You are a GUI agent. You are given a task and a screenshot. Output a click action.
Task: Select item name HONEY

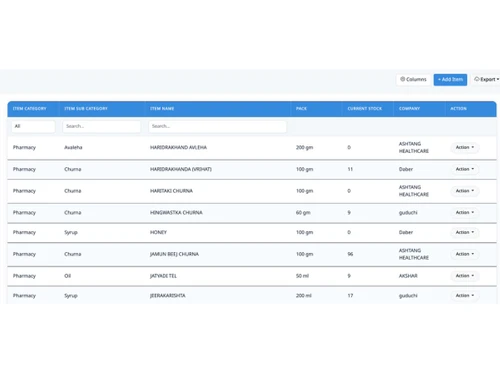click(x=158, y=232)
